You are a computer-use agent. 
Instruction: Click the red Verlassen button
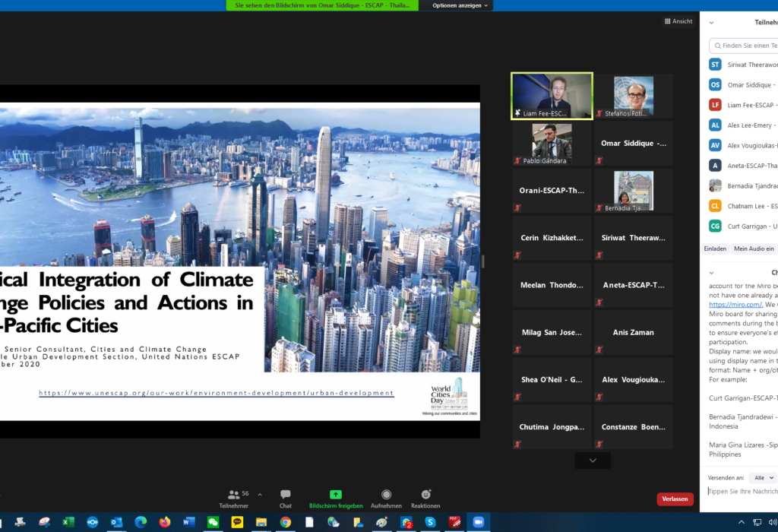tap(675, 499)
